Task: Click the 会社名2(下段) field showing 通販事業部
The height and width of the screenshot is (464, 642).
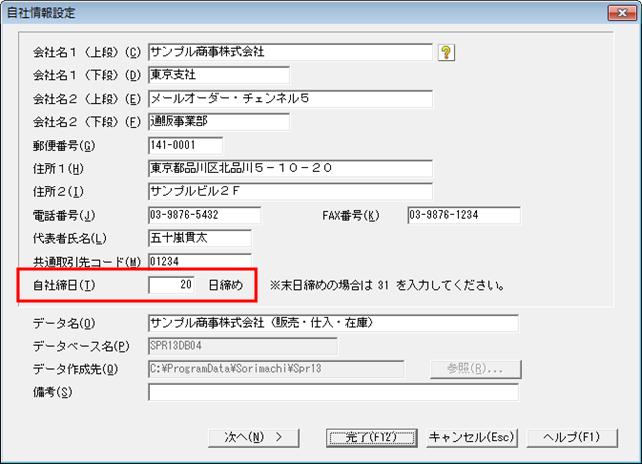Action: point(219,122)
